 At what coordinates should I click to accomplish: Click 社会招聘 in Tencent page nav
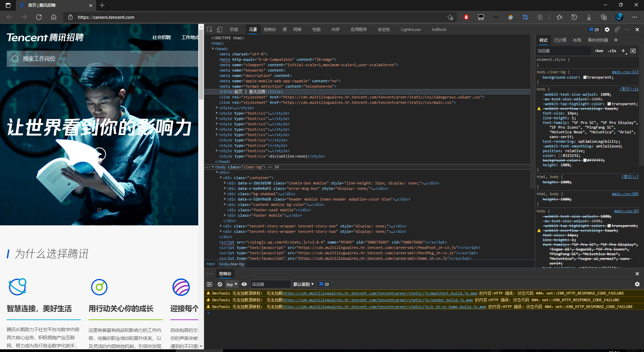[162, 37]
